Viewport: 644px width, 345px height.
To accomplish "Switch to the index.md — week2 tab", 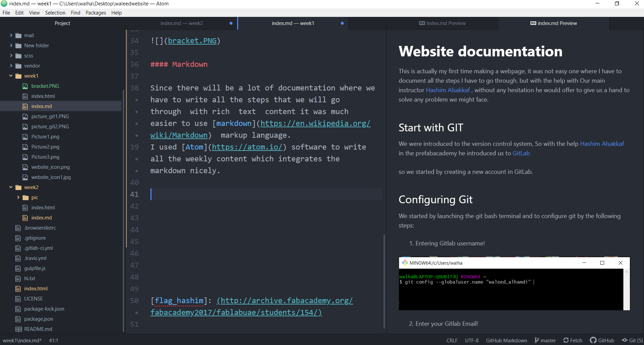I will click(181, 23).
